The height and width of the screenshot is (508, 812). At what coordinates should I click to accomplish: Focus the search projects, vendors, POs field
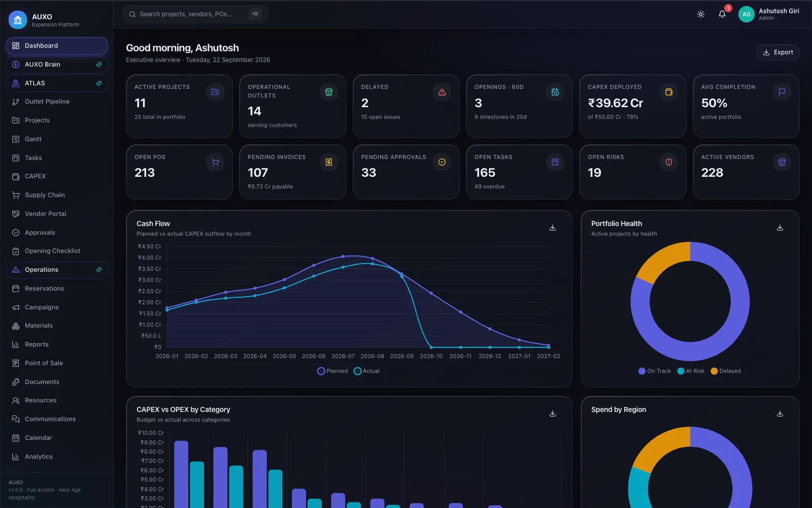195,14
